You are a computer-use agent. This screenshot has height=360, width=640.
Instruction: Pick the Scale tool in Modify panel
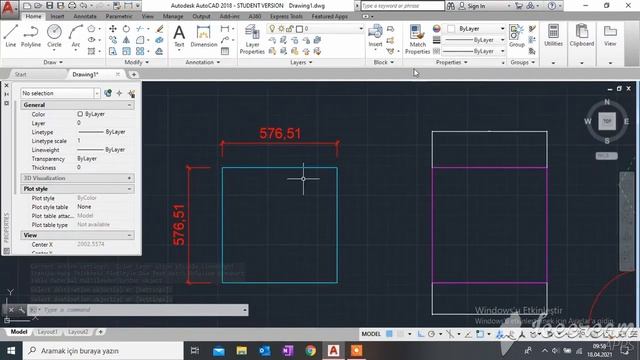coord(126,51)
